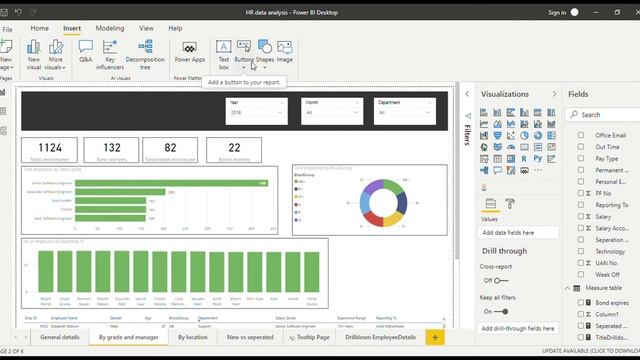Open the Fields well tab icon
The width and height of the screenshot is (640, 360).
point(491,203)
